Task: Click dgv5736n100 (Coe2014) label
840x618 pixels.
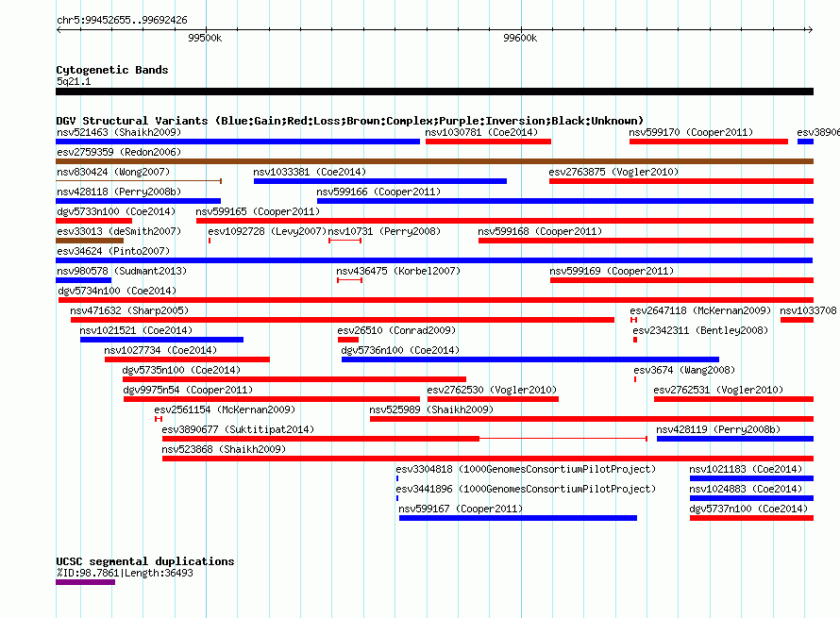Action: point(400,350)
